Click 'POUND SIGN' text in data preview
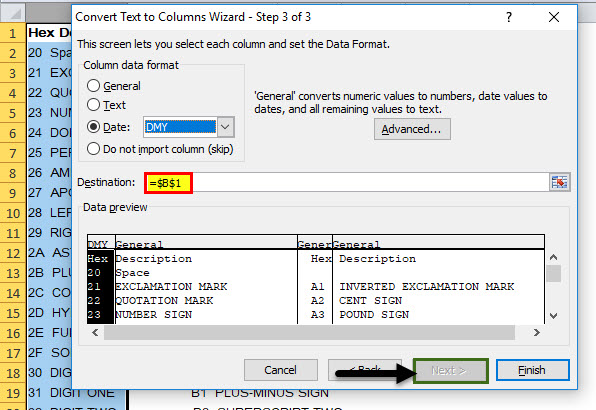Screen dimensions: 596x410 [x=374, y=315]
